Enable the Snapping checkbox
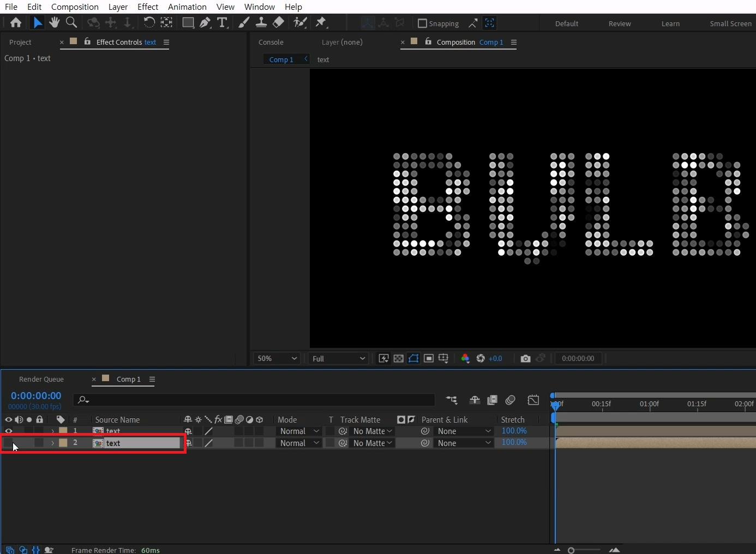Image resolution: width=756 pixels, height=554 pixels. point(422,23)
